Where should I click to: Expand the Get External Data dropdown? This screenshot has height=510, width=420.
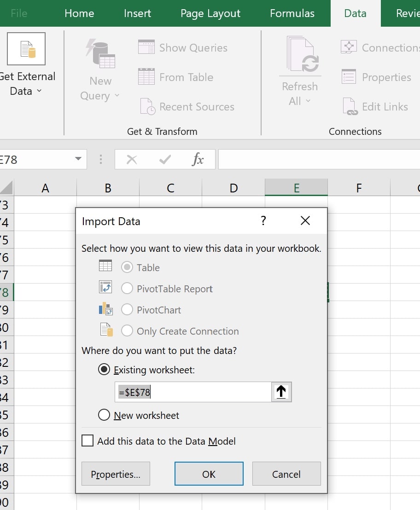(x=39, y=91)
